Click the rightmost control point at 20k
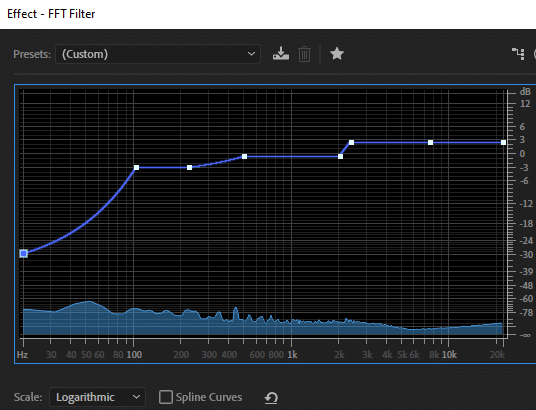Image resolution: width=536 pixels, height=410 pixels. (503, 142)
